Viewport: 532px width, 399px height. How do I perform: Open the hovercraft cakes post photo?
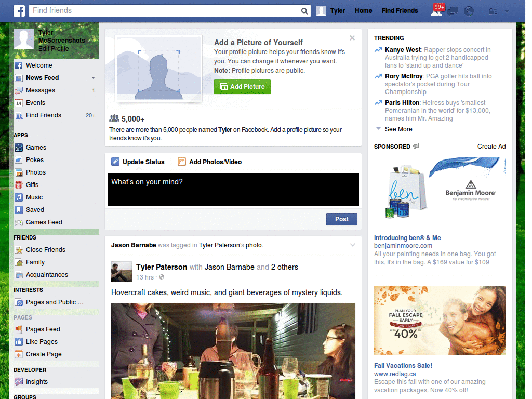point(233,351)
